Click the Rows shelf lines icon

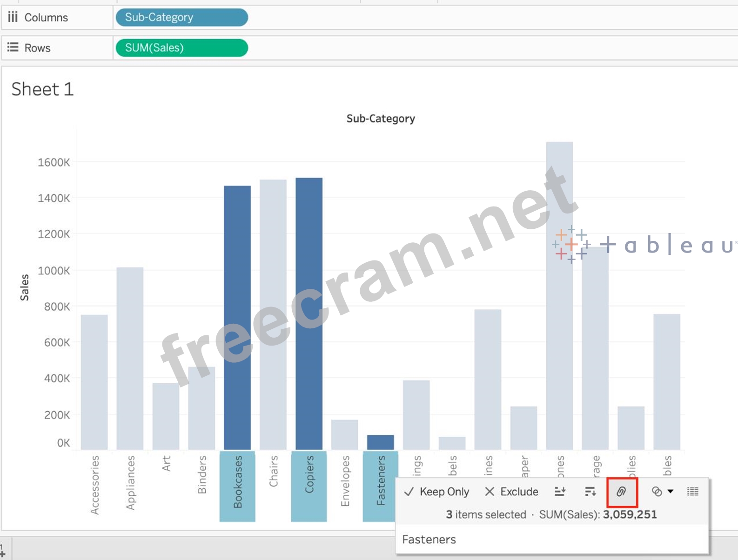click(13, 47)
